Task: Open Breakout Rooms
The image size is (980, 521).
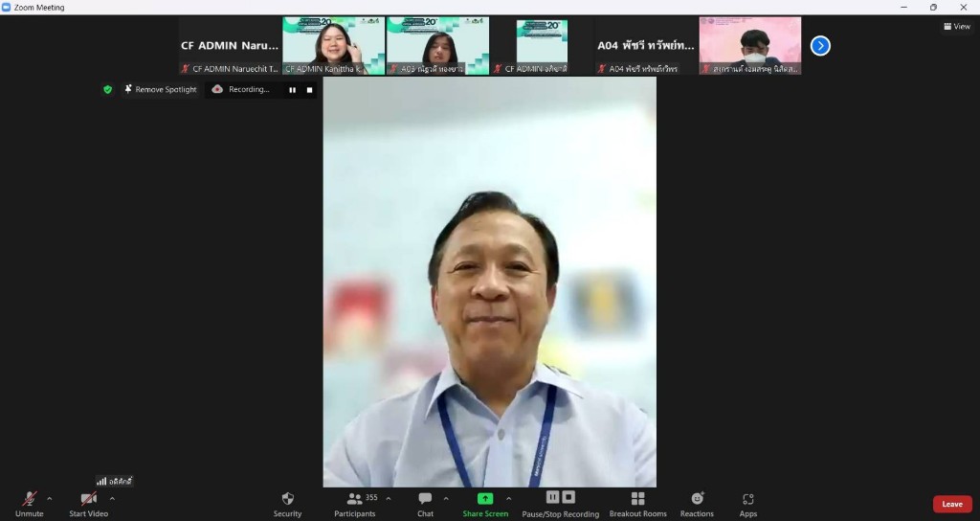Action: 637,499
